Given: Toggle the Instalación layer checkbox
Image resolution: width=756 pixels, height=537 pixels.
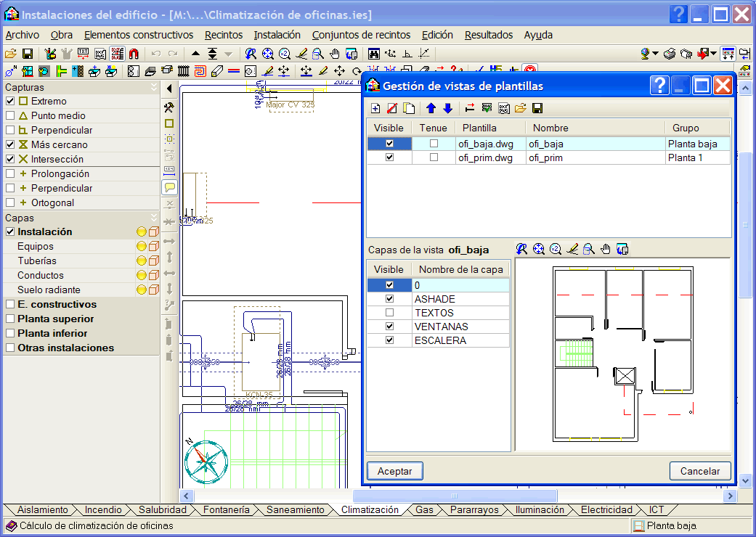Looking at the screenshot, I should [10, 231].
